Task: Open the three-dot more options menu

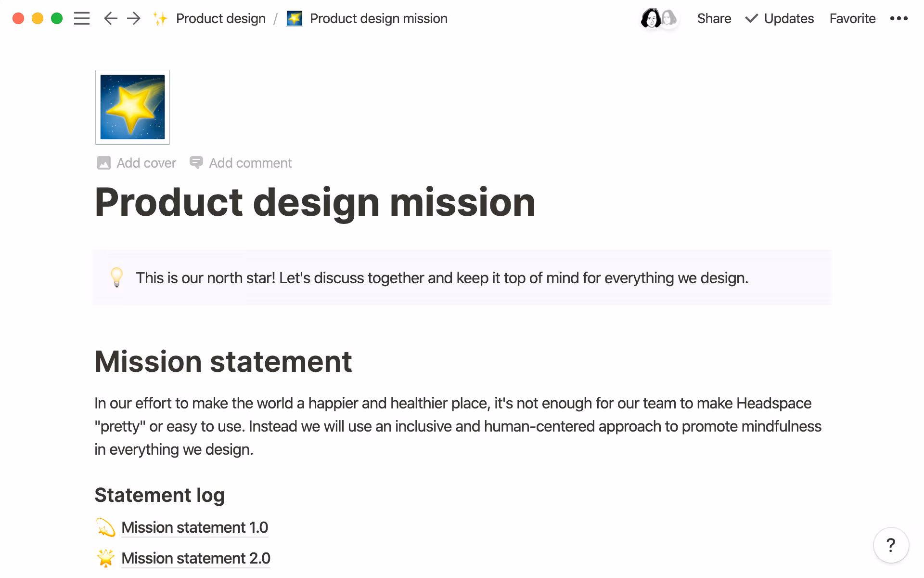Action: tap(898, 18)
